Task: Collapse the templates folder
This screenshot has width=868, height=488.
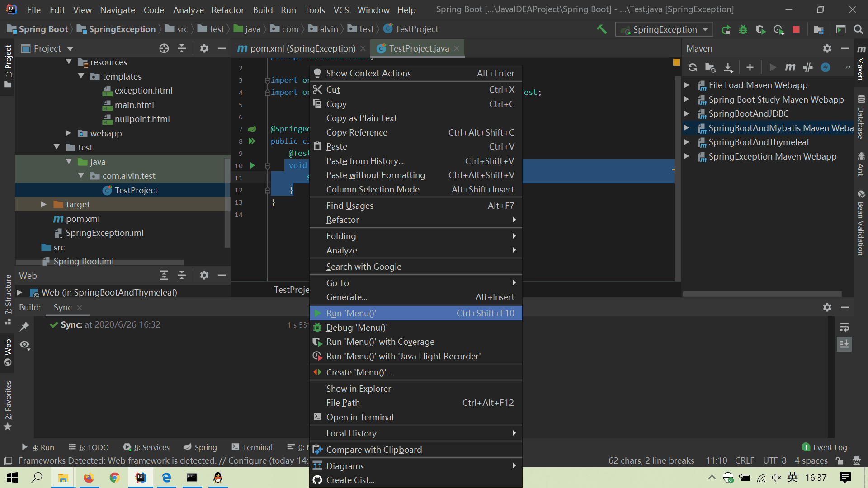Action: pyautogui.click(x=81, y=76)
